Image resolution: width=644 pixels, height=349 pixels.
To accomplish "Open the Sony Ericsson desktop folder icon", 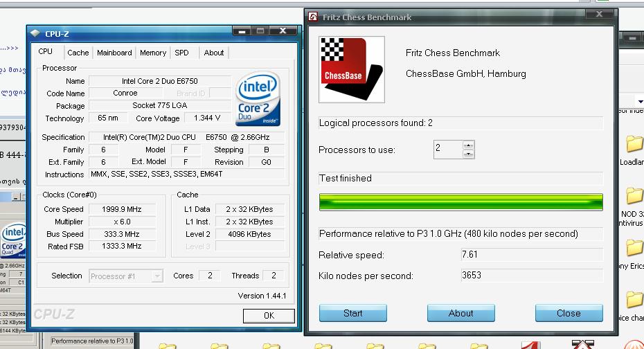I will pyautogui.click(x=634, y=248).
